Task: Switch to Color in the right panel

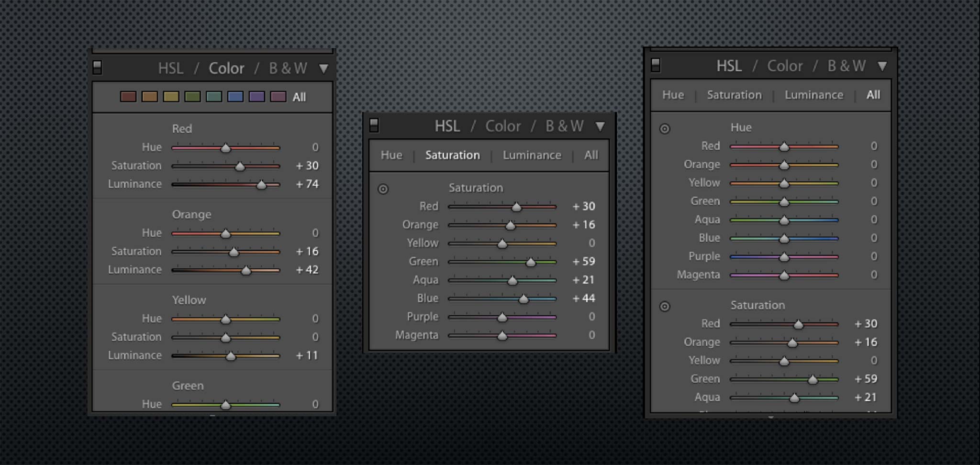Action: click(785, 66)
